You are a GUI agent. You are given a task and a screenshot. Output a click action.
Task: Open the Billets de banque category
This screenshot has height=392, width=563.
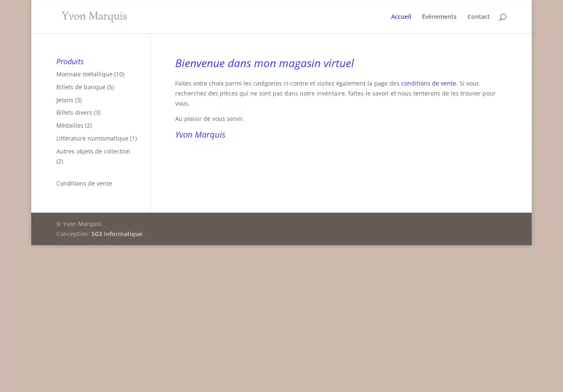pyautogui.click(x=80, y=87)
